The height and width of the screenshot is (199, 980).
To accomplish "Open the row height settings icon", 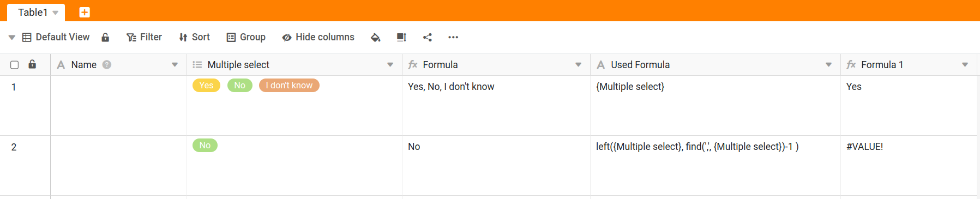I will coord(401,37).
